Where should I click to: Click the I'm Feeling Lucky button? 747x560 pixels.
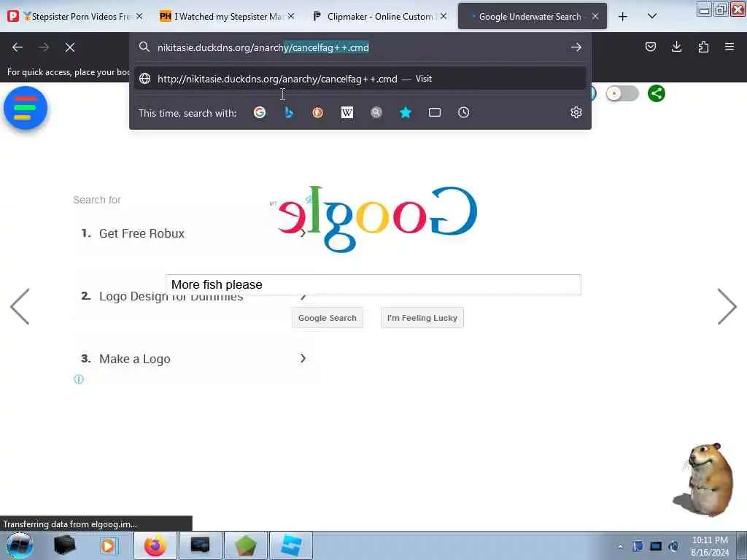coord(422,318)
